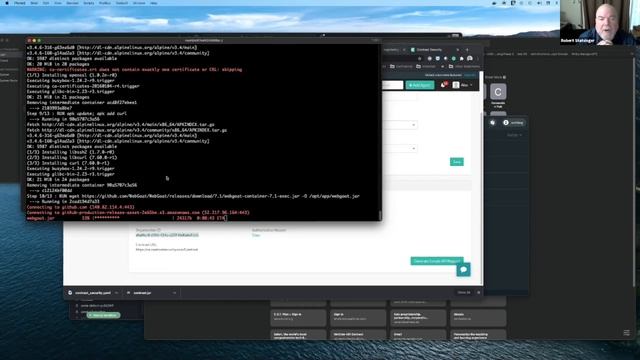Open the chat bubble support widget
Screen dimensions: 640x360
tap(463, 270)
